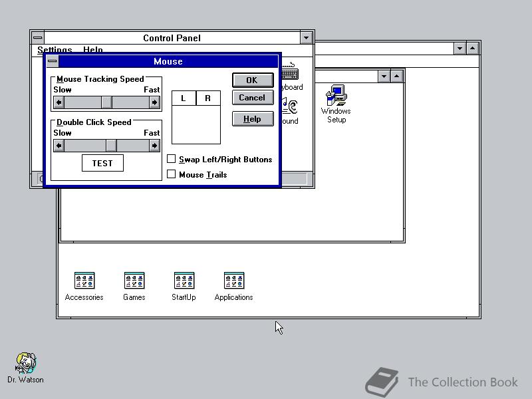
Task: Increase tracking speed with right arrow
Action: pos(154,102)
